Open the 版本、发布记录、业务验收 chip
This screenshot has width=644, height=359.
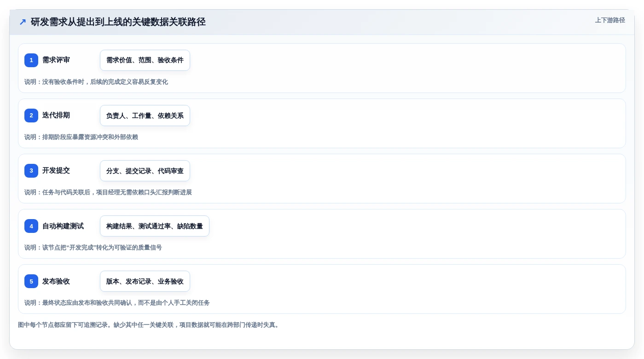(x=145, y=281)
